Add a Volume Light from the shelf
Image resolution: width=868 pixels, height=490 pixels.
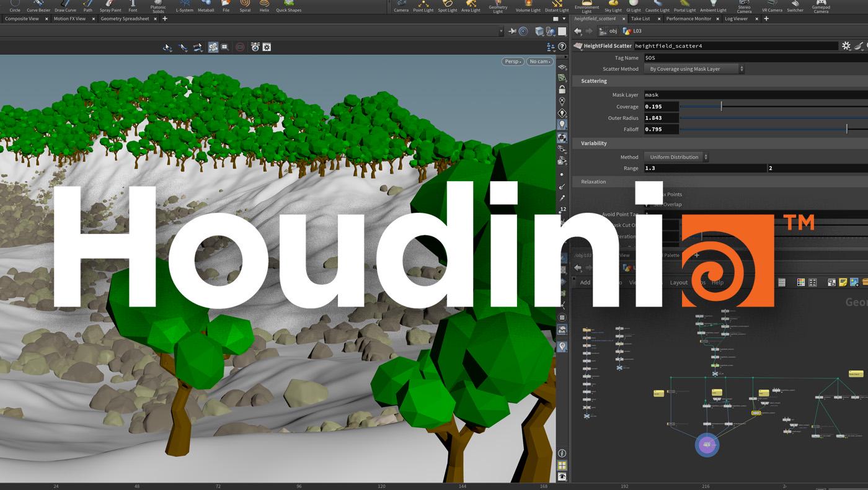point(528,6)
